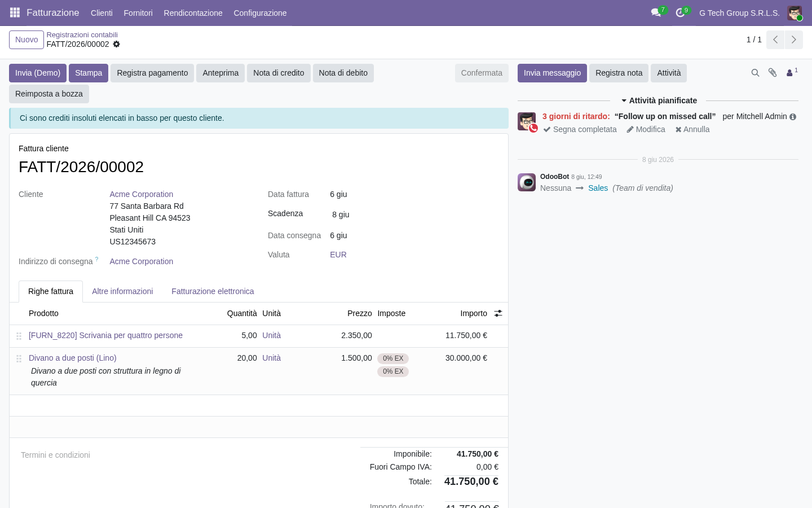This screenshot has width=812, height=508.
Task: Click the Nuovo button
Action: point(27,40)
